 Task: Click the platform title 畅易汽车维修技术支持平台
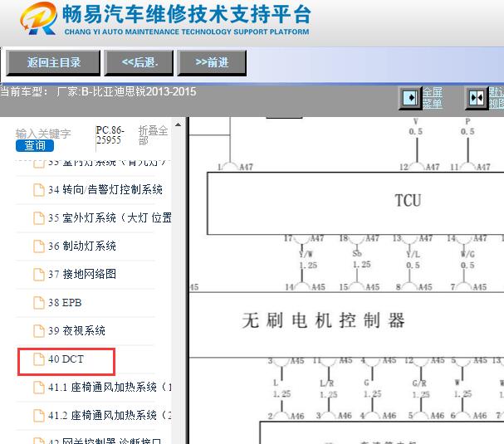tap(187, 14)
